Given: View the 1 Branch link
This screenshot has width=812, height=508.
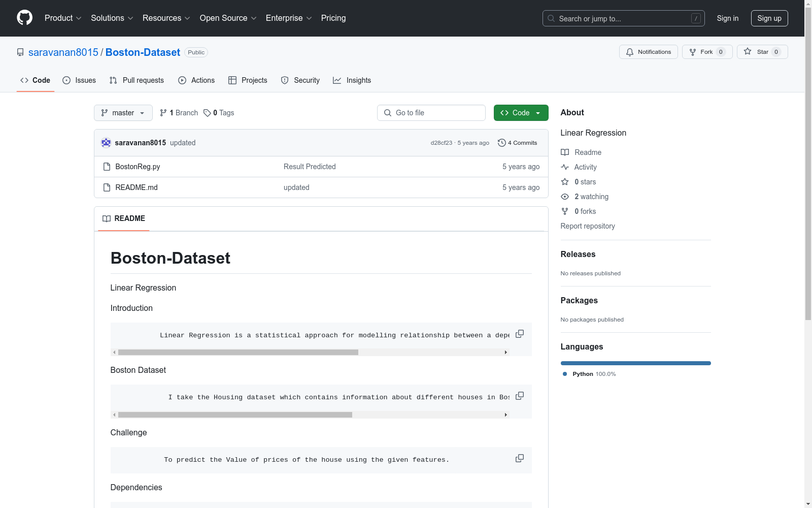Looking at the screenshot, I should 179,113.
